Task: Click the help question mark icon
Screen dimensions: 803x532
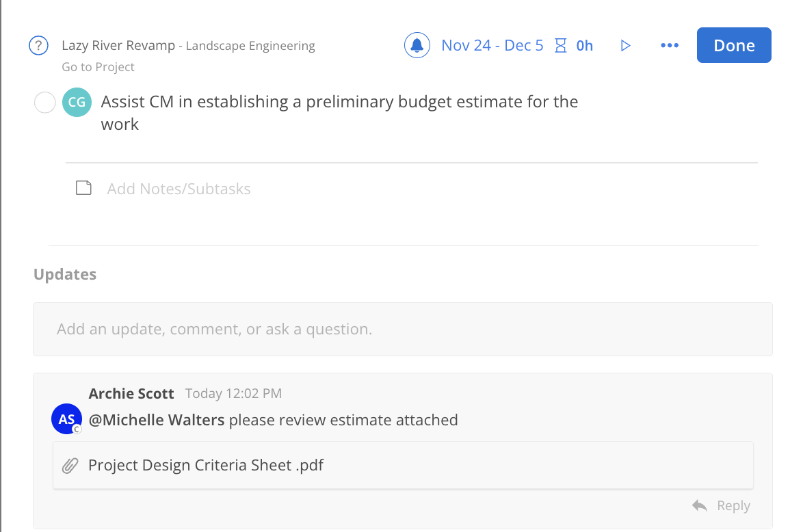Action: tap(38, 46)
